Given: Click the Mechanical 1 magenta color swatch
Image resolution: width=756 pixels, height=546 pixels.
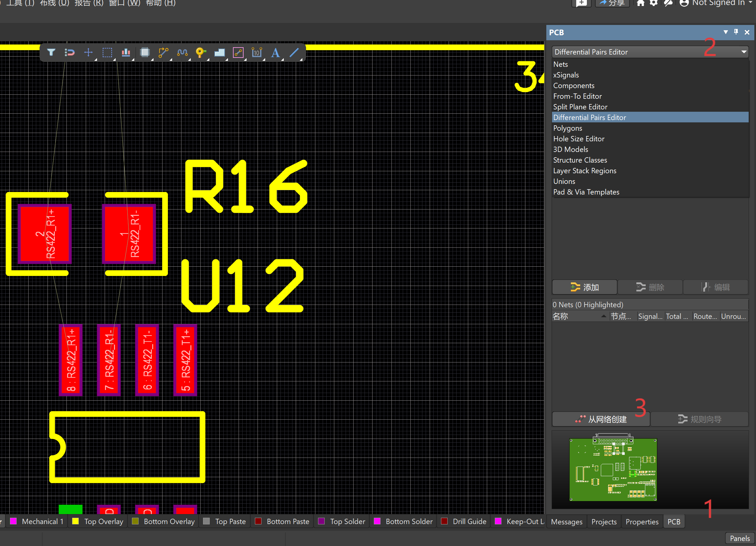Looking at the screenshot, I should pos(14,521).
